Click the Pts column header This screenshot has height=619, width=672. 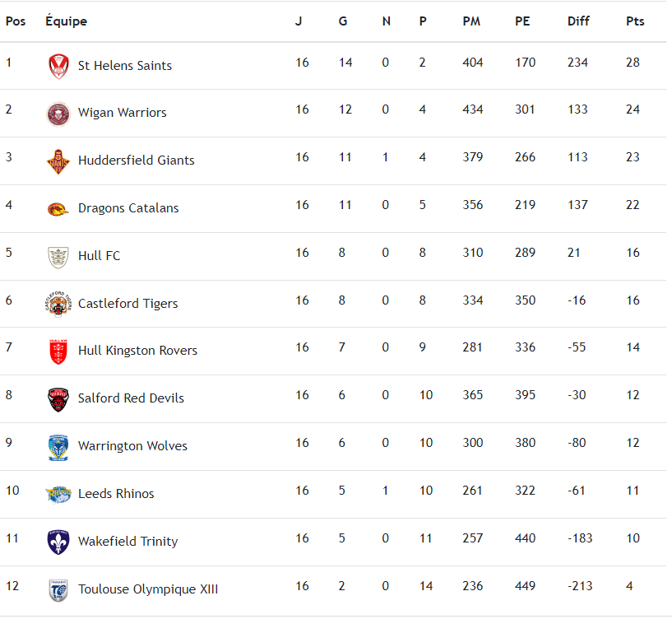click(x=635, y=21)
